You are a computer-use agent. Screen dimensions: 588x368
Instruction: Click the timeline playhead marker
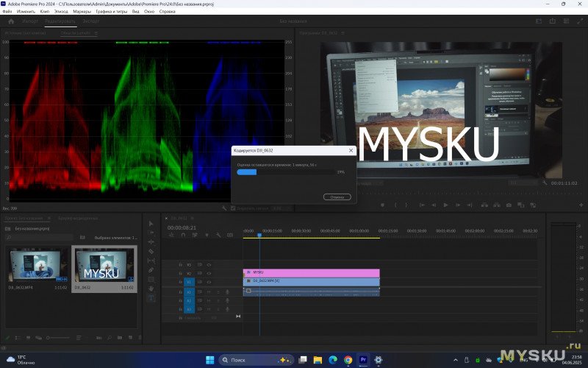tap(259, 235)
